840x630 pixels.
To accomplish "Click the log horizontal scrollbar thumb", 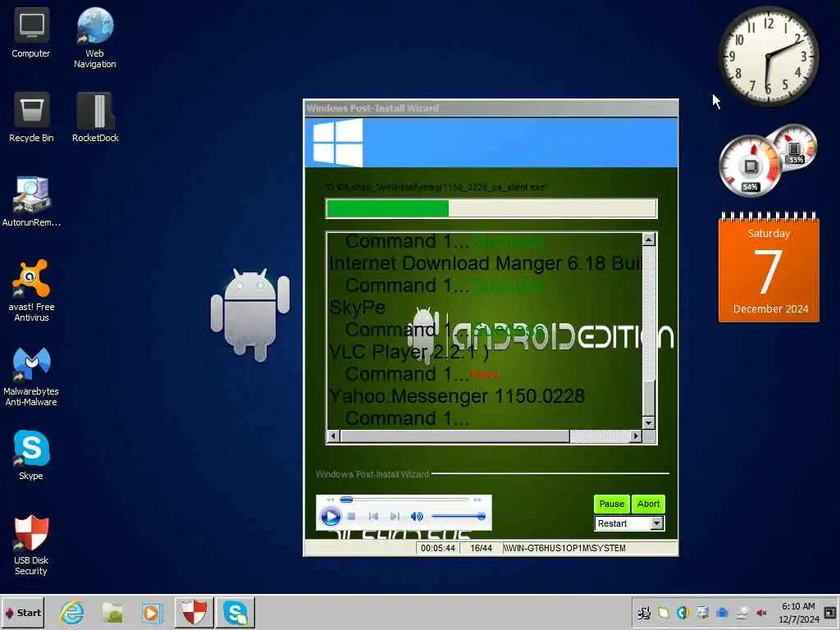I will [x=454, y=436].
